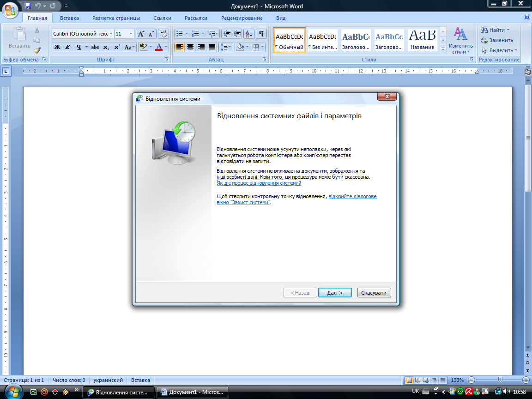
Task: Click the Copy icon in clipboard group
Action: [37, 40]
